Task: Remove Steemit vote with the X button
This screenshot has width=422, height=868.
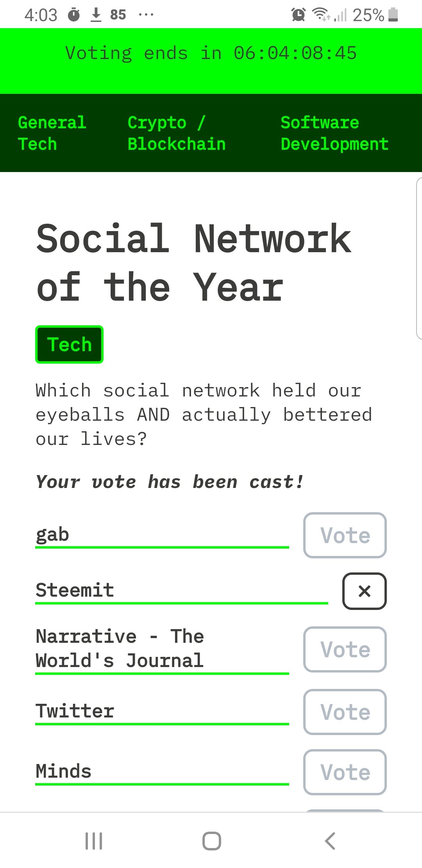Action: pos(364,591)
